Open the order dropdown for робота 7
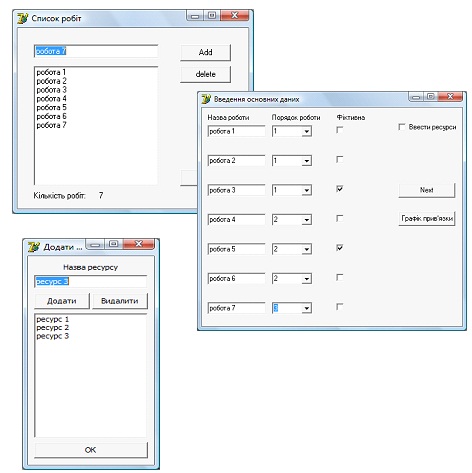 pos(306,308)
